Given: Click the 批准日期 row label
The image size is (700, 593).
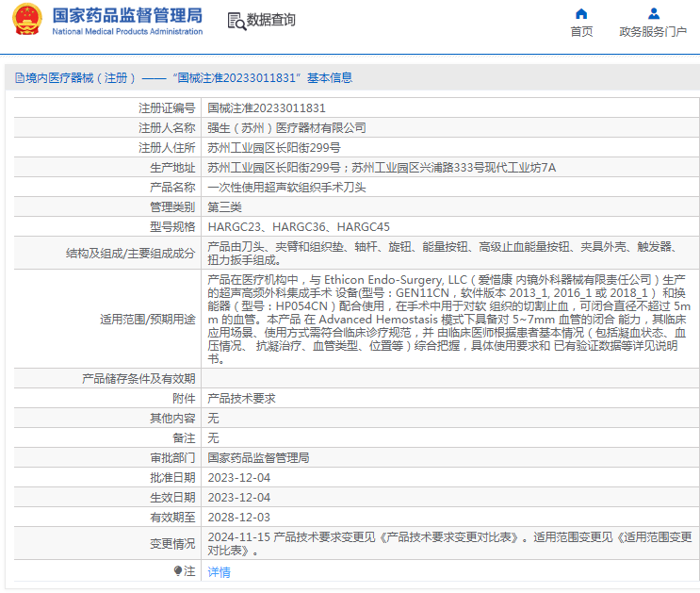Looking at the screenshot, I should click(x=172, y=478).
